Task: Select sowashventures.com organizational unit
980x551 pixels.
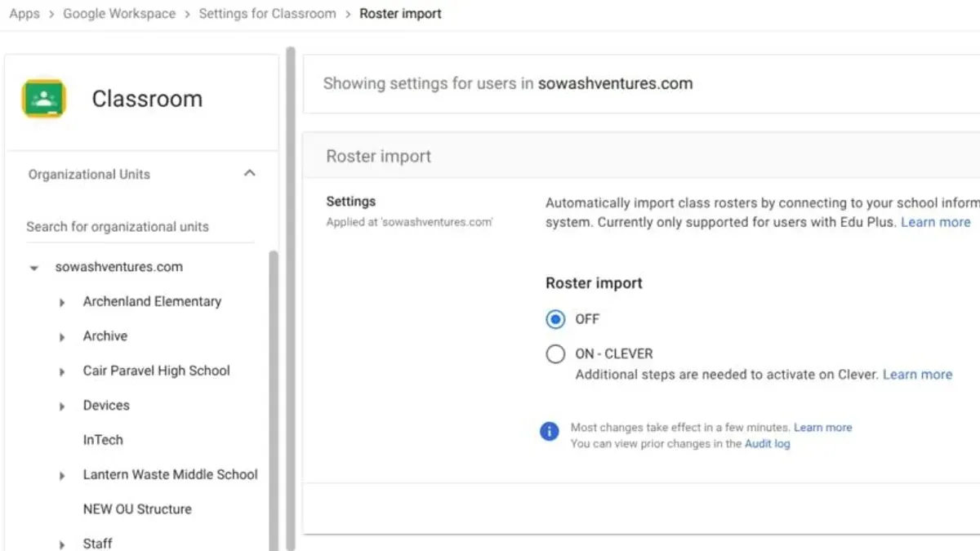Action: click(119, 267)
